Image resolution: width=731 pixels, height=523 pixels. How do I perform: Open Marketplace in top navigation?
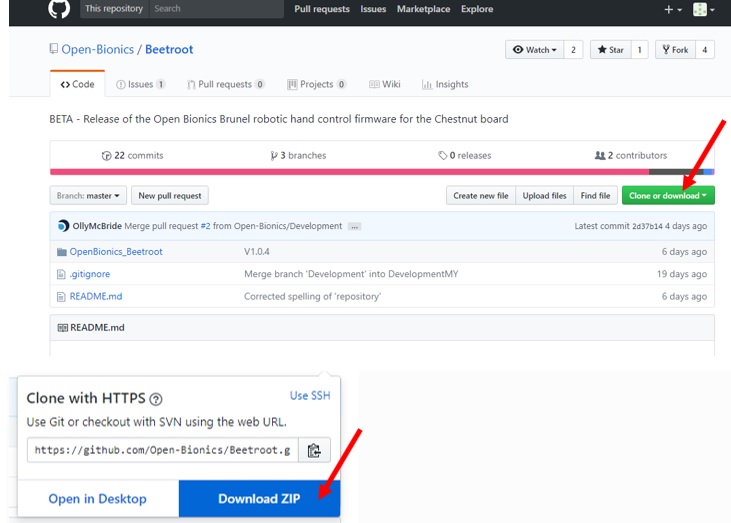click(423, 9)
